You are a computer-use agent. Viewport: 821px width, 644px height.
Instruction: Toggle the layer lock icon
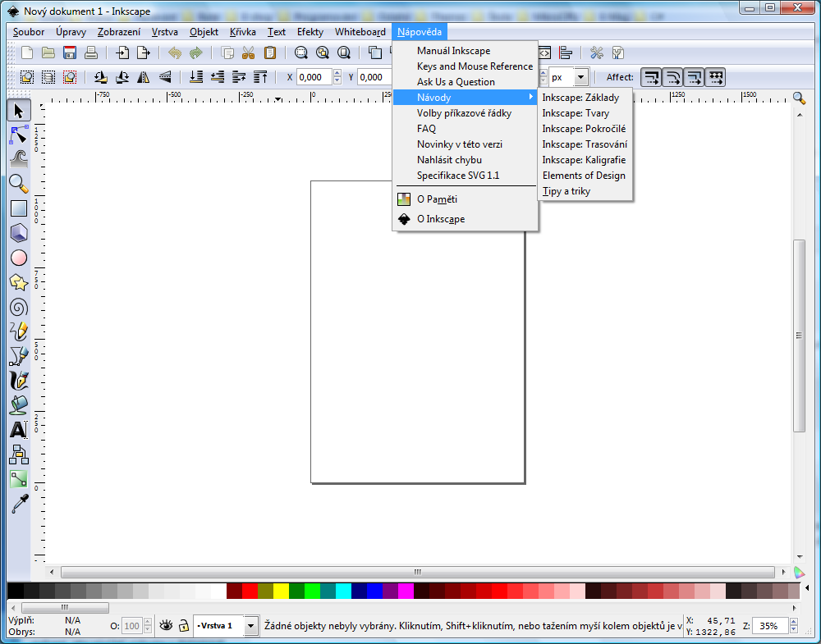point(183,626)
